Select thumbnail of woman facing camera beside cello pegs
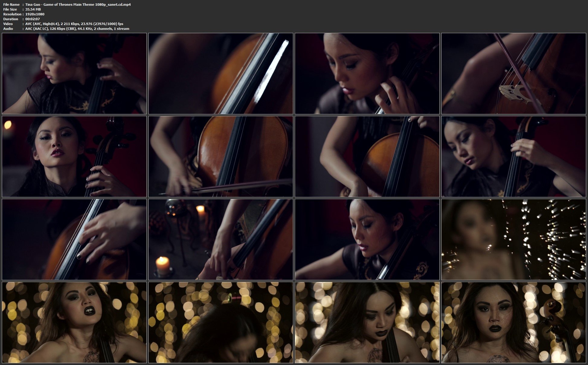 pos(74,157)
